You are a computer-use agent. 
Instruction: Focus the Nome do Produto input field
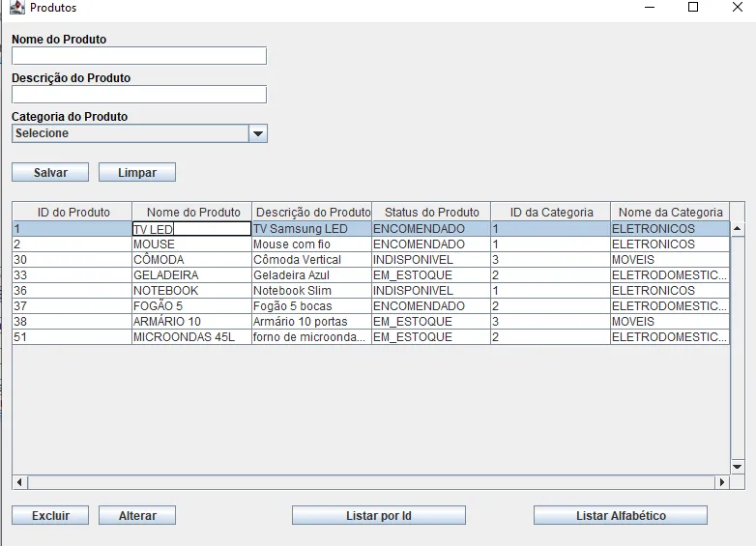click(139, 56)
